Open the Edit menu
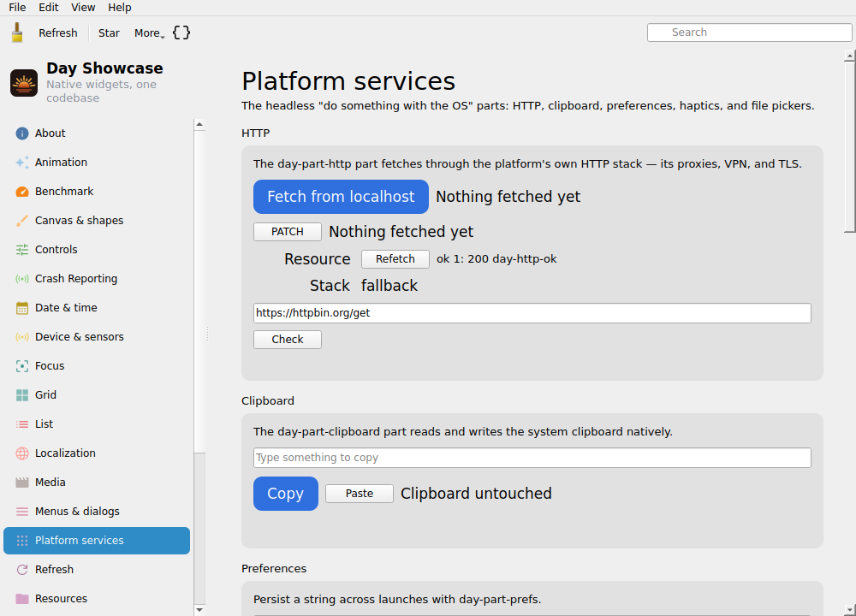Image resolution: width=856 pixels, height=616 pixels. (49, 8)
